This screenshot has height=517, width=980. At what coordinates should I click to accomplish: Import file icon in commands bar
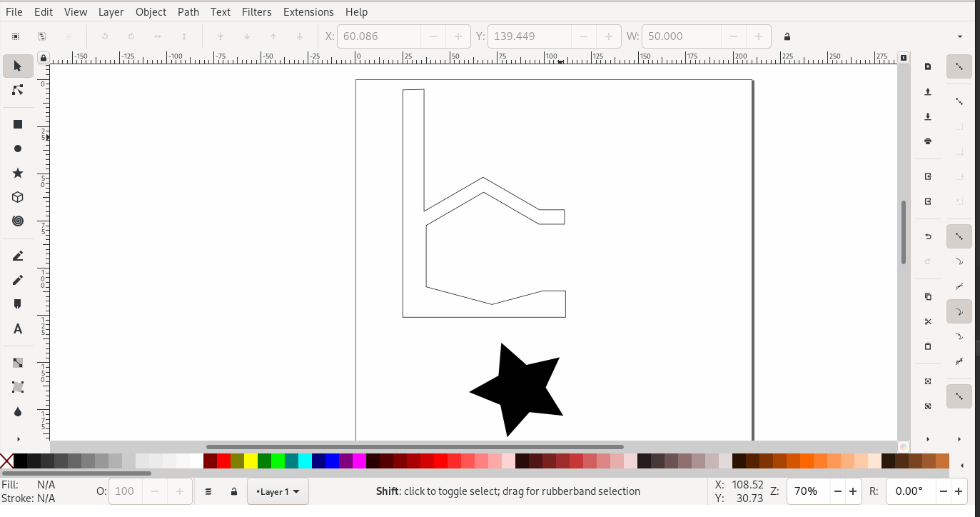pos(928,176)
